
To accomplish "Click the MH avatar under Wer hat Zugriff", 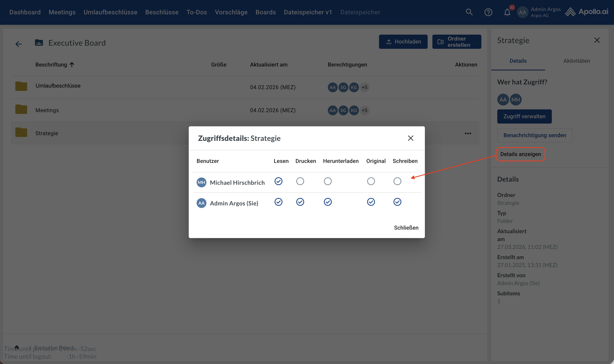I will tap(516, 100).
